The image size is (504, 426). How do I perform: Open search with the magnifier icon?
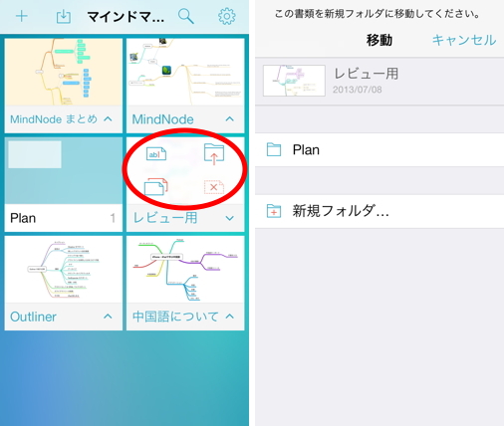[186, 16]
